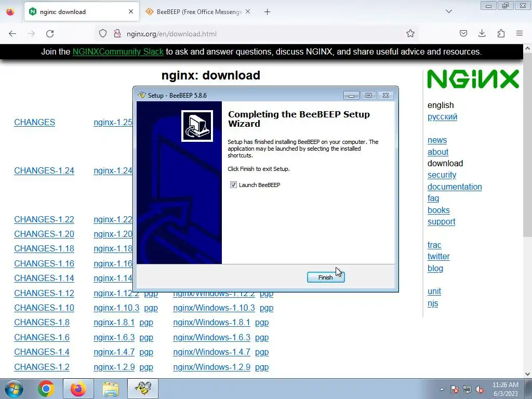
Task: Open the news link in sidebar
Action: (x=437, y=140)
